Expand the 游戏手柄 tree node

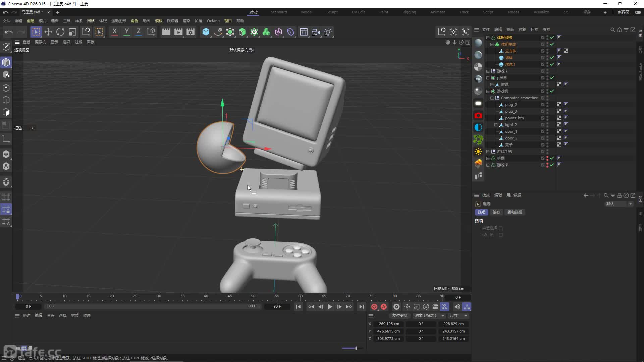pos(488,152)
